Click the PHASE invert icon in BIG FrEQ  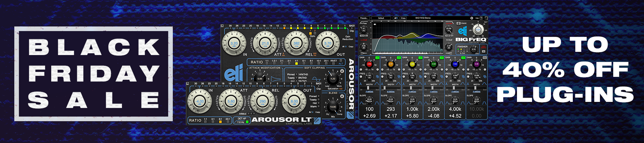tap(459, 23)
